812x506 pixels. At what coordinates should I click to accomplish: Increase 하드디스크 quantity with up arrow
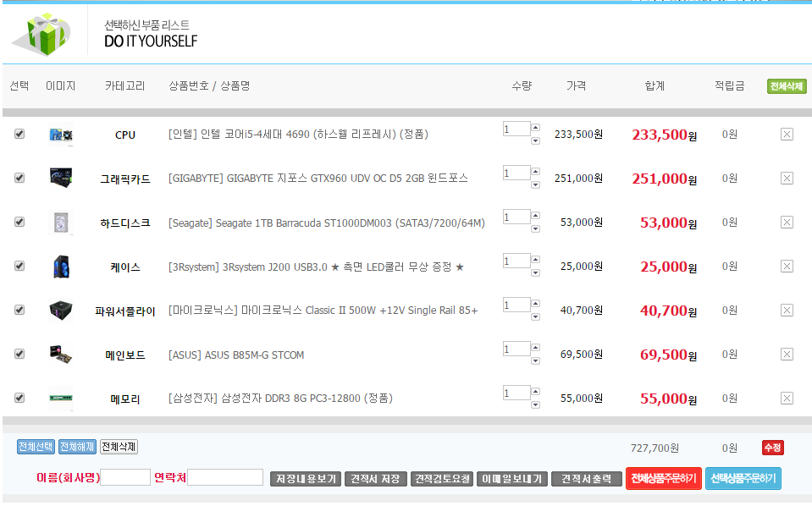(x=535, y=215)
